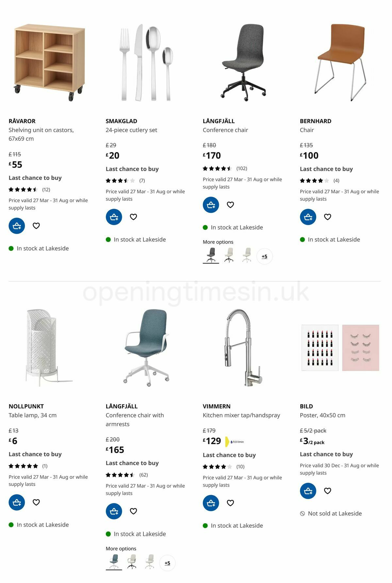Add the BERNHARD chair to cart
This screenshot has width=392, height=583.
point(308,217)
